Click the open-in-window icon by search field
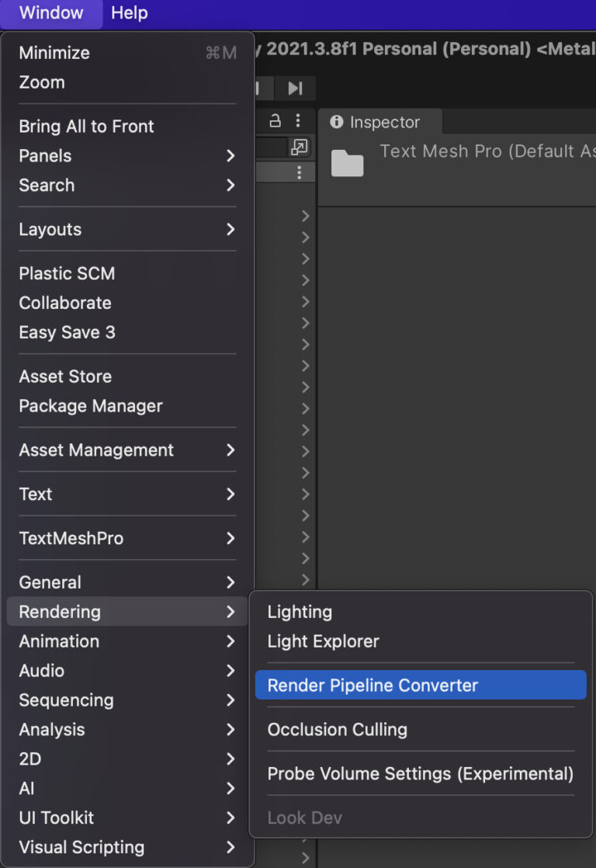Image resolution: width=596 pixels, height=868 pixels. pos(299,147)
